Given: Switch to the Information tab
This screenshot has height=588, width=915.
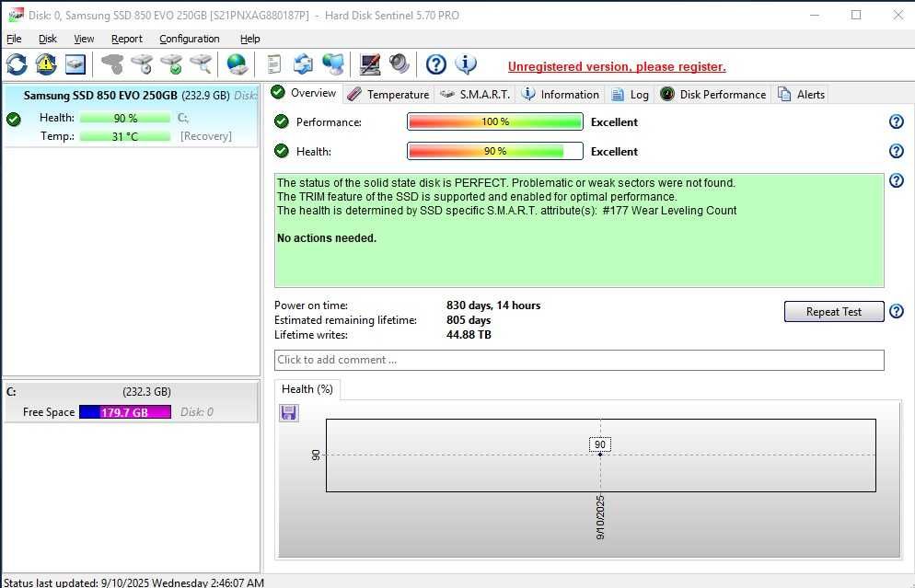Looking at the screenshot, I should coord(561,95).
